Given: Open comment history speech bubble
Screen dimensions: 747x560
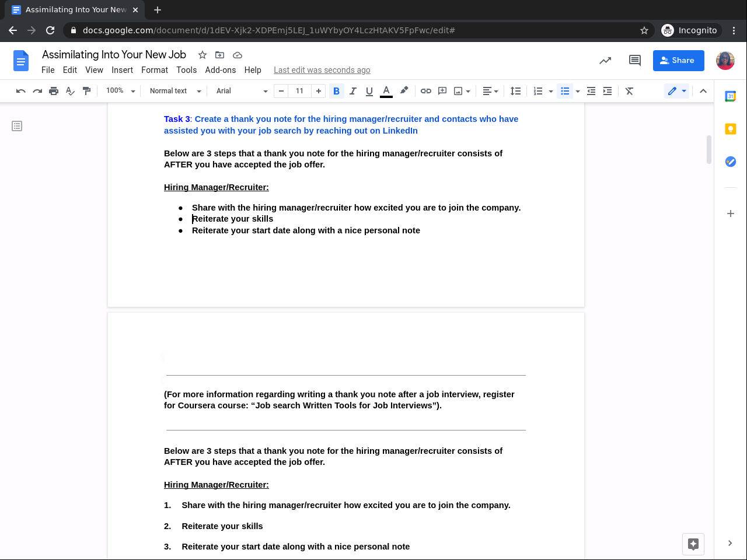Looking at the screenshot, I should 635,60.
